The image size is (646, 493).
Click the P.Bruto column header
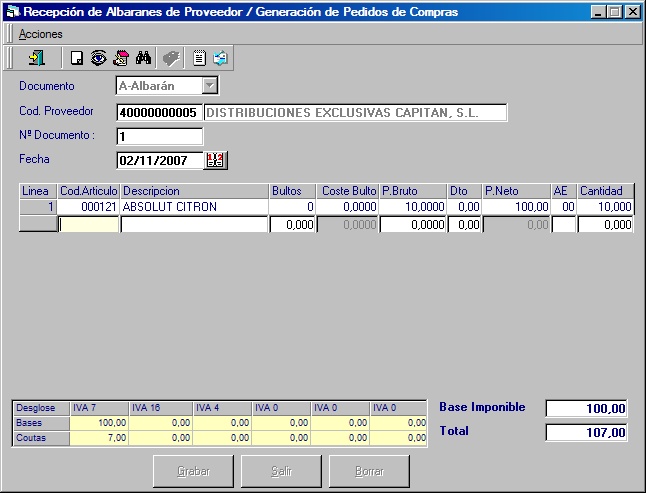tap(413, 191)
